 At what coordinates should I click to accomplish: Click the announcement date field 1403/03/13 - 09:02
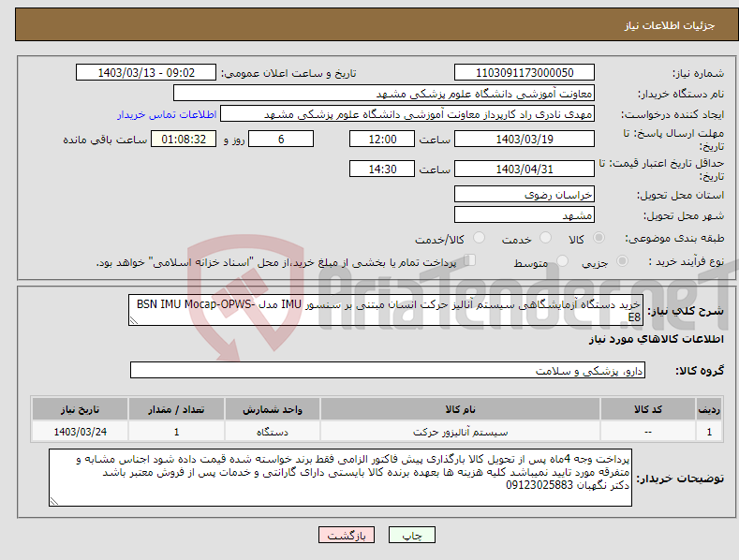point(145,73)
